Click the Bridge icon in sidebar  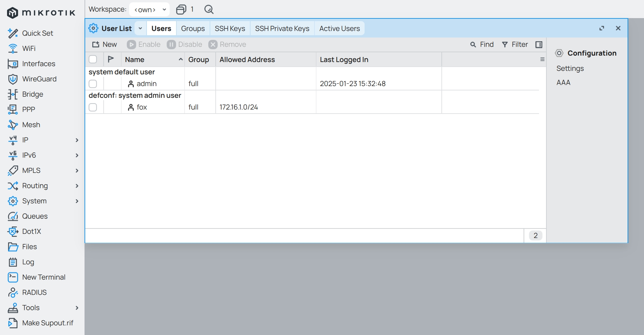pyautogui.click(x=13, y=94)
